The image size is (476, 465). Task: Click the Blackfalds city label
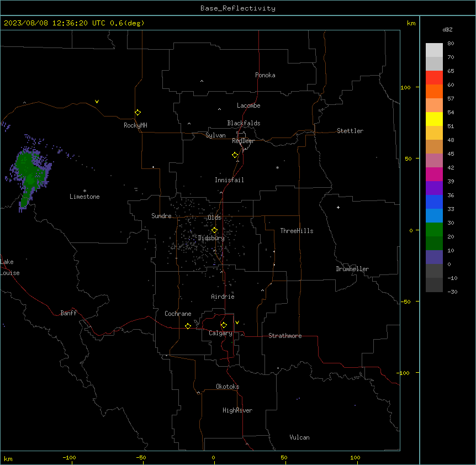[x=244, y=123]
